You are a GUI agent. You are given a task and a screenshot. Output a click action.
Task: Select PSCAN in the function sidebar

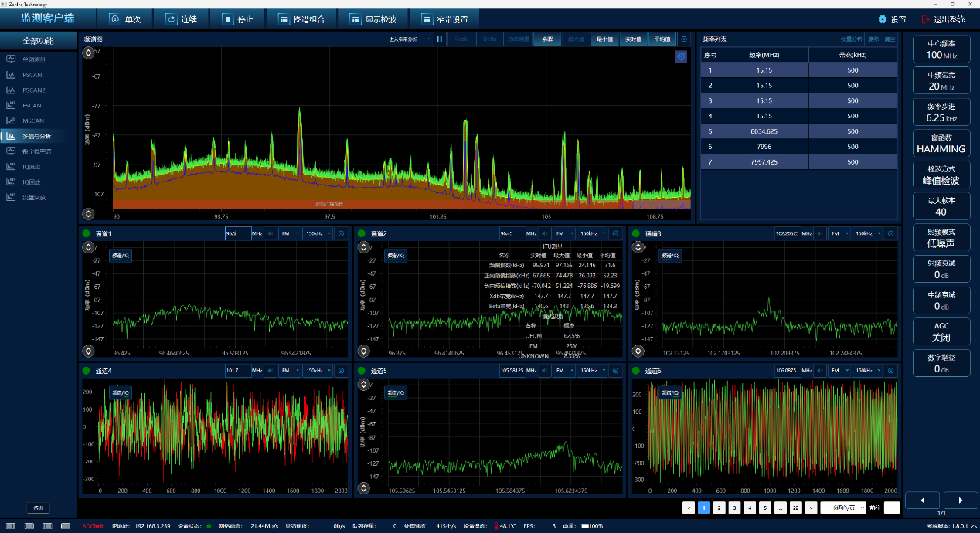(39, 75)
